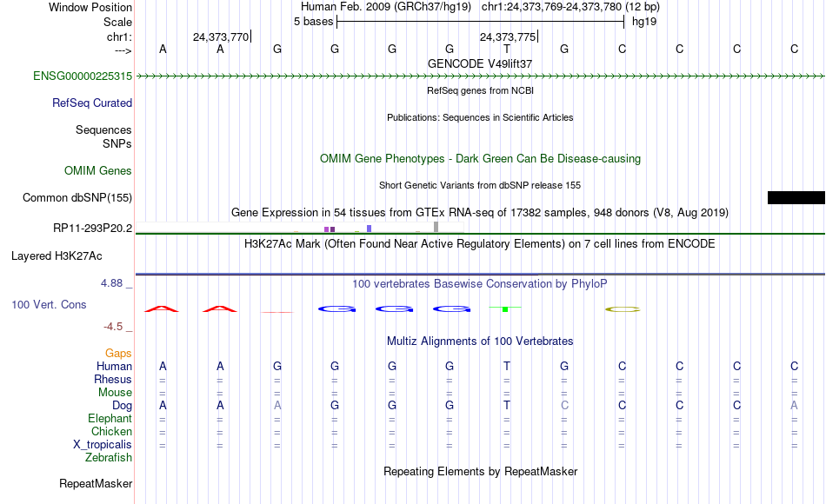Select the Layered H3K27Ac track label
This screenshot has height=504, width=826.
[x=57, y=256]
